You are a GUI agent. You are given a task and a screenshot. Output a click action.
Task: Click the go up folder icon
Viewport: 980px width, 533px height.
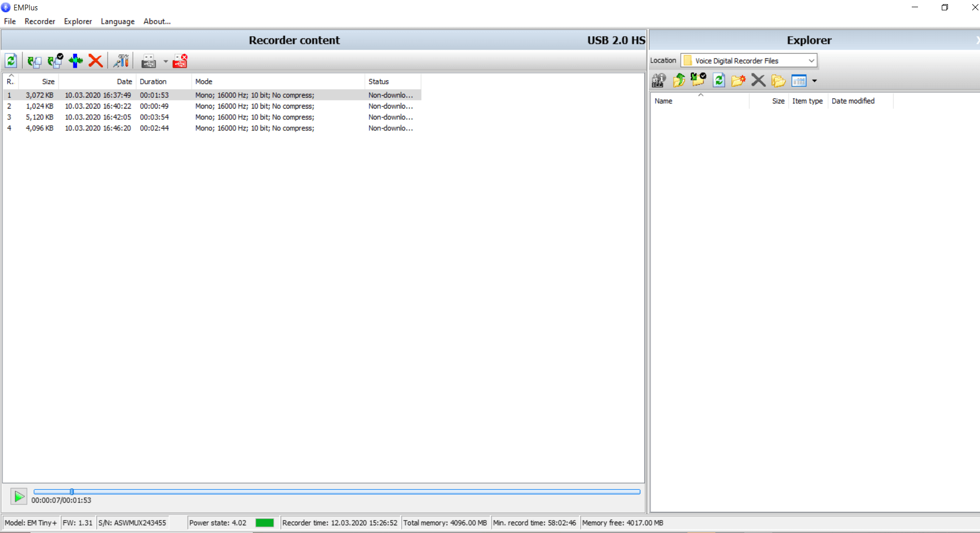[x=679, y=81]
